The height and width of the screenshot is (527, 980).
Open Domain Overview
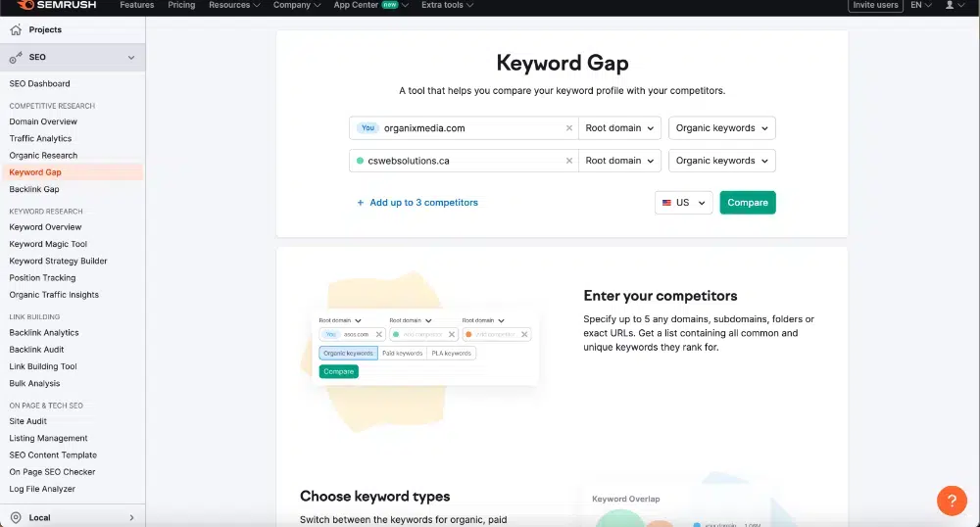pyautogui.click(x=43, y=121)
